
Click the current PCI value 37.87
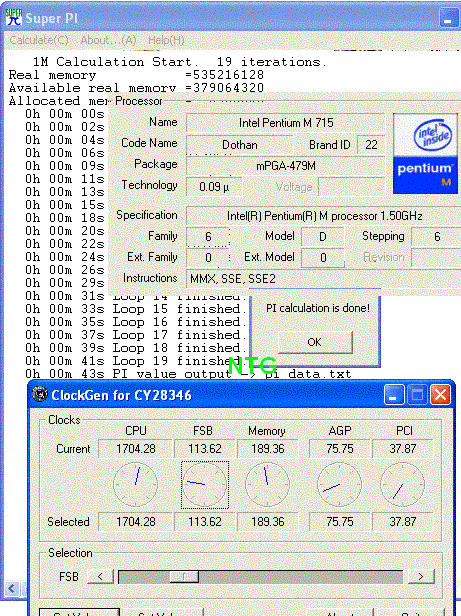point(403,449)
